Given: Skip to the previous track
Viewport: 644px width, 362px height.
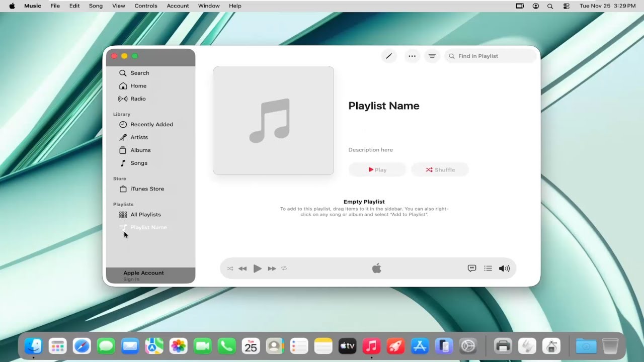Looking at the screenshot, I should pos(243,268).
